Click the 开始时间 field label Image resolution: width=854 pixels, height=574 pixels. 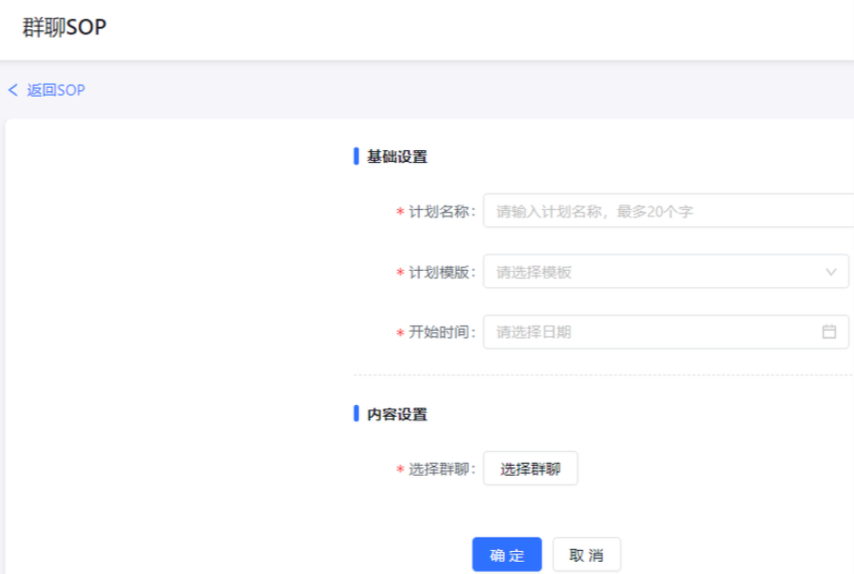tap(441, 333)
